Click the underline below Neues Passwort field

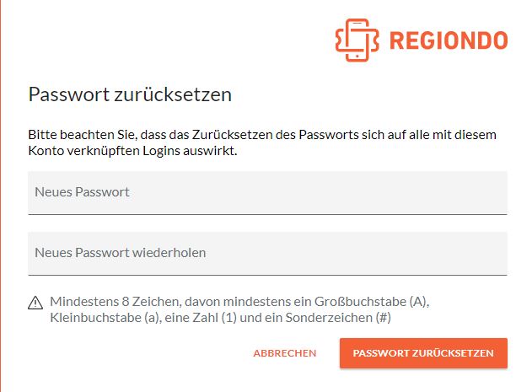coord(267,214)
